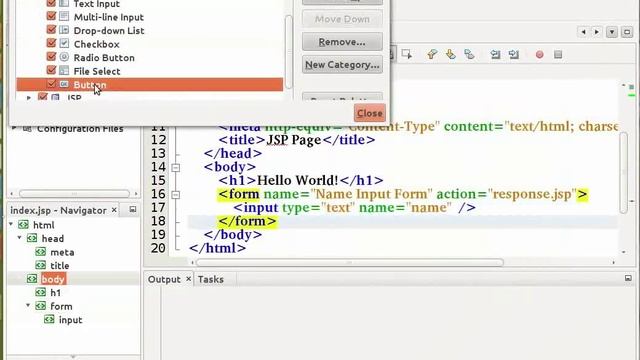Viewport: 640px width, 360px height.
Task: Collapse the code fold at line 16
Action: (176, 195)
